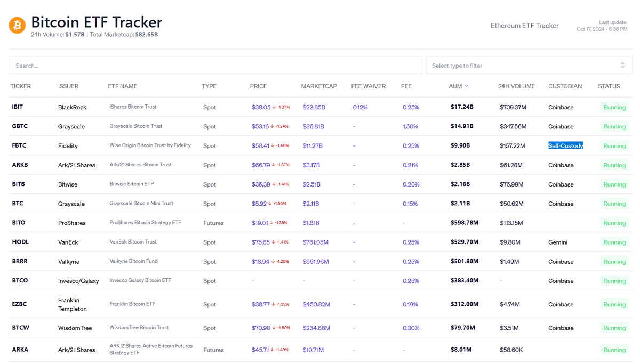Sort by the STATUS column header
Viewport: 640px width, 364px height.
[x=609, y=86]
